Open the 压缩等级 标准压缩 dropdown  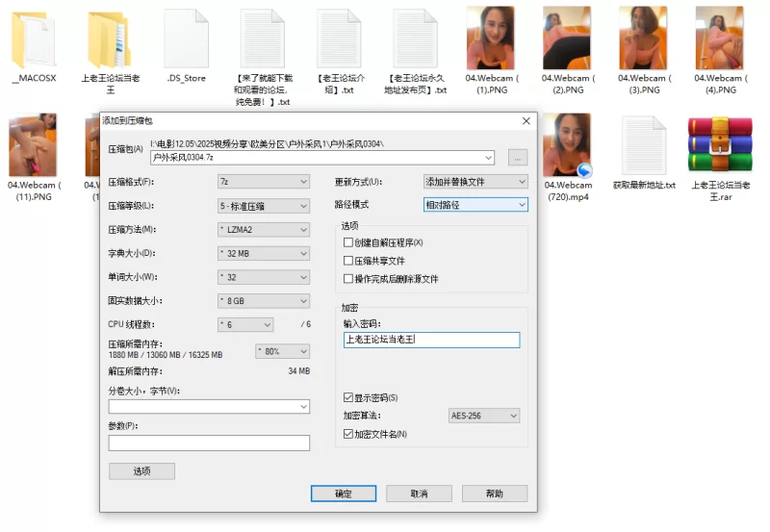264,206
